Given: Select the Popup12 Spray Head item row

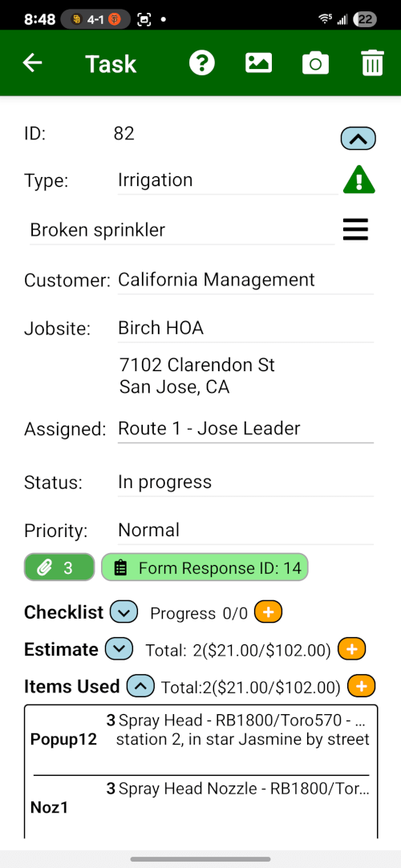Looking at the screenshot, I should click(x=201, y=740).
